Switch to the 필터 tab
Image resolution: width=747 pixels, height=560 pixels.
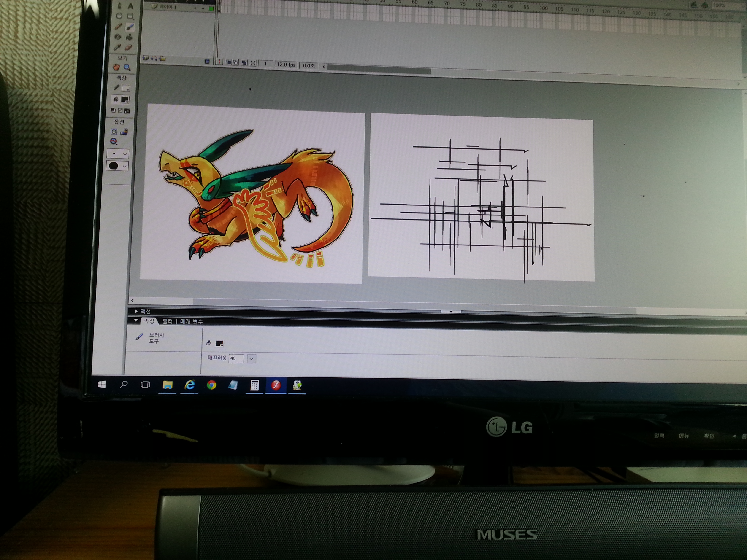tap(167, 321)
